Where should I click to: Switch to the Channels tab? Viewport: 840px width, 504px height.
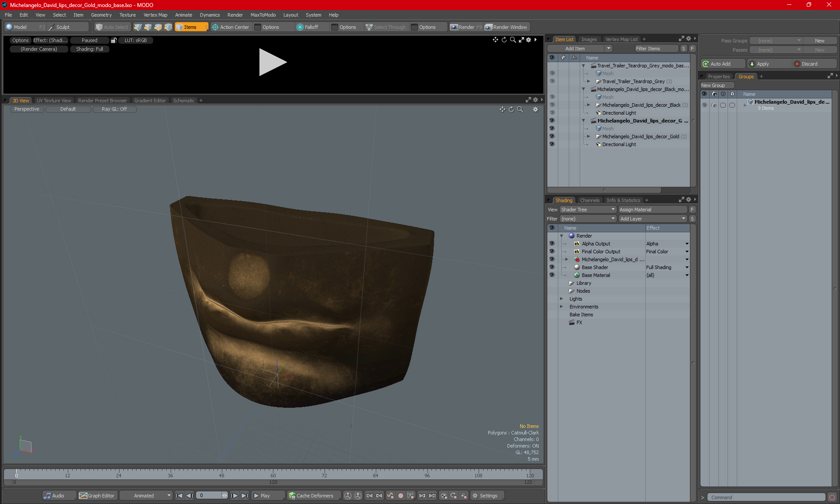tap(590, 200)
